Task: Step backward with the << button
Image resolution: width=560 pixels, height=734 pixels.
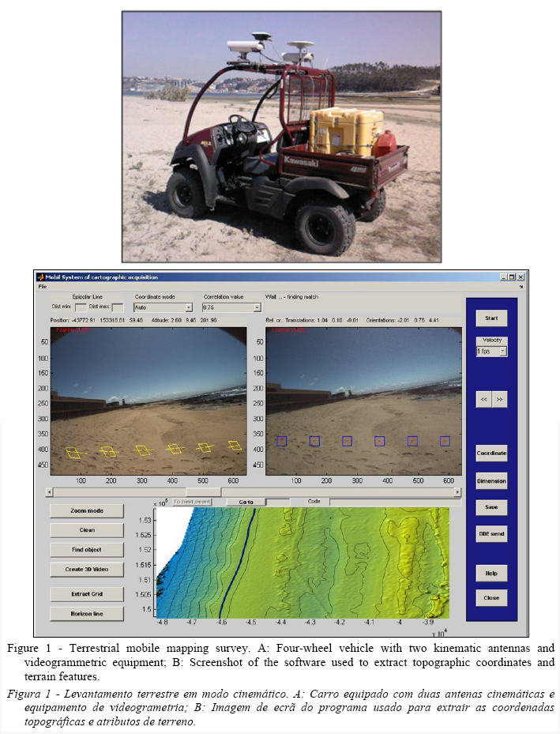Action: point(483,401)
